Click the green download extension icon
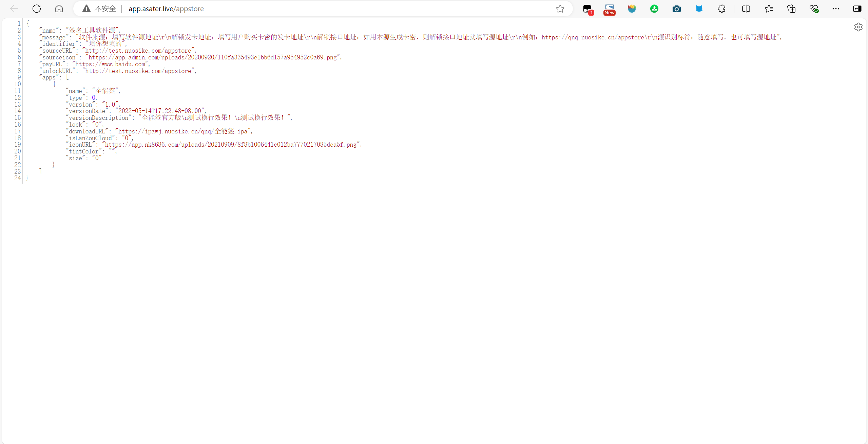This screenshot has height=444, width=868. pyautogui.click(x=654, y=9)
